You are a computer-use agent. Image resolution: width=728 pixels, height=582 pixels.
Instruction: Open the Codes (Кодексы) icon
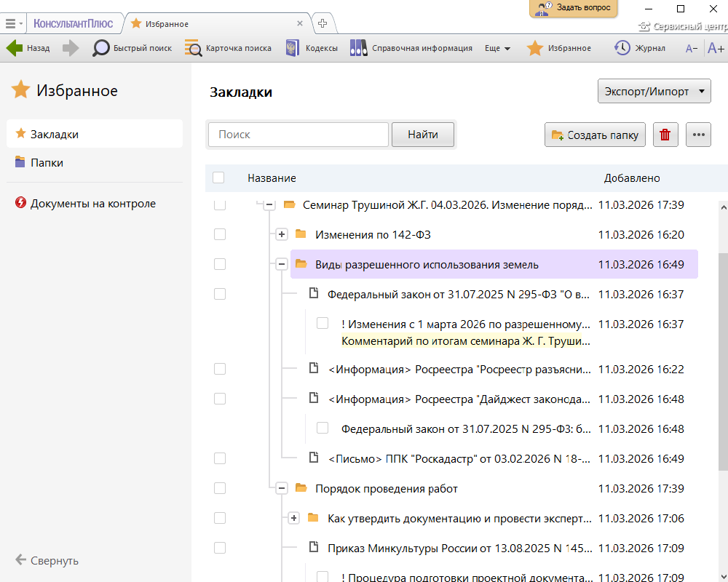pos(293,48)
